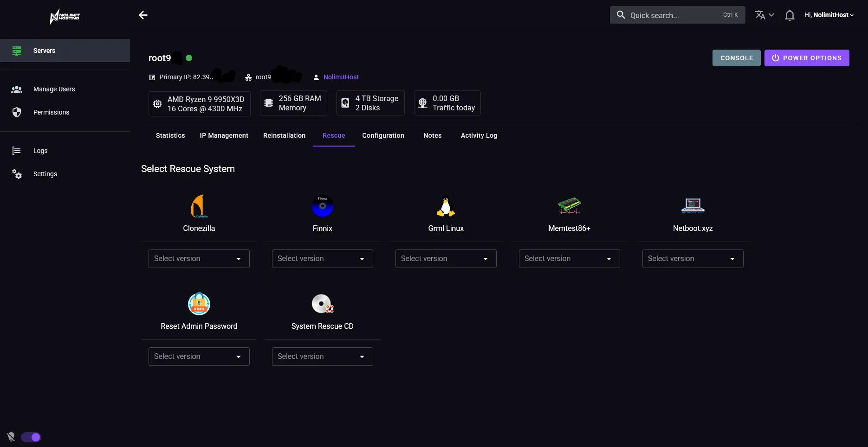
Task: Select the Rescue tab
Action: [334, 135]
